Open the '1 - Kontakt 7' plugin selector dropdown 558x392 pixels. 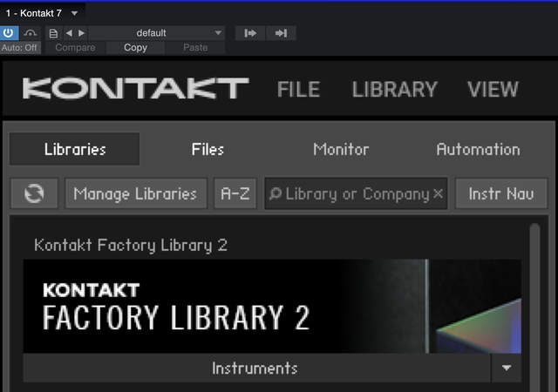point(42,13)
